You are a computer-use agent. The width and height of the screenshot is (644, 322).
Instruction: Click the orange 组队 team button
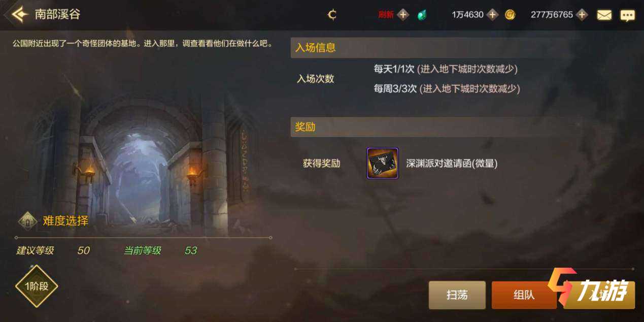point(524,295)
